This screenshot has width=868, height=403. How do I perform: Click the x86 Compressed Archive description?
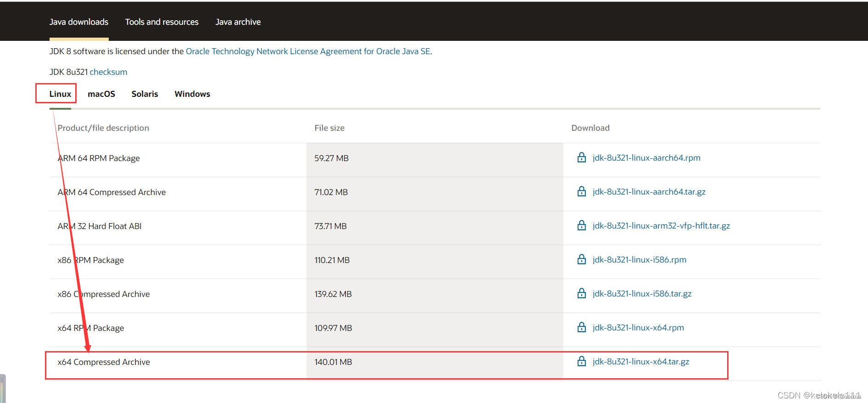(104, 294)
